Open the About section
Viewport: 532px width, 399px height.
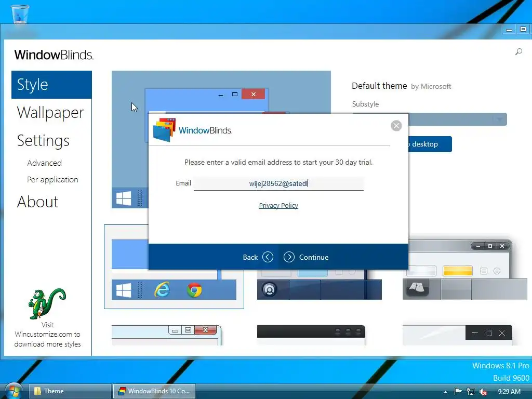pyautogui.click(x=37, y=202)
